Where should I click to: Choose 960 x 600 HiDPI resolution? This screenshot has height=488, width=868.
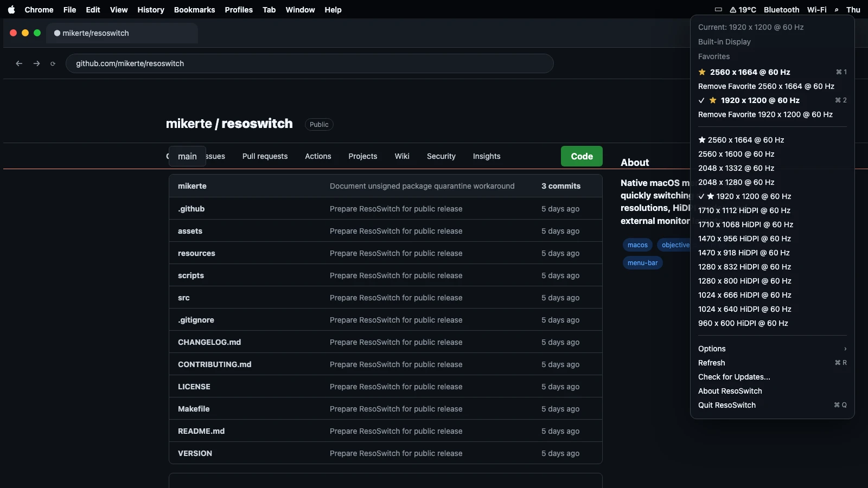tap(773, 323)
